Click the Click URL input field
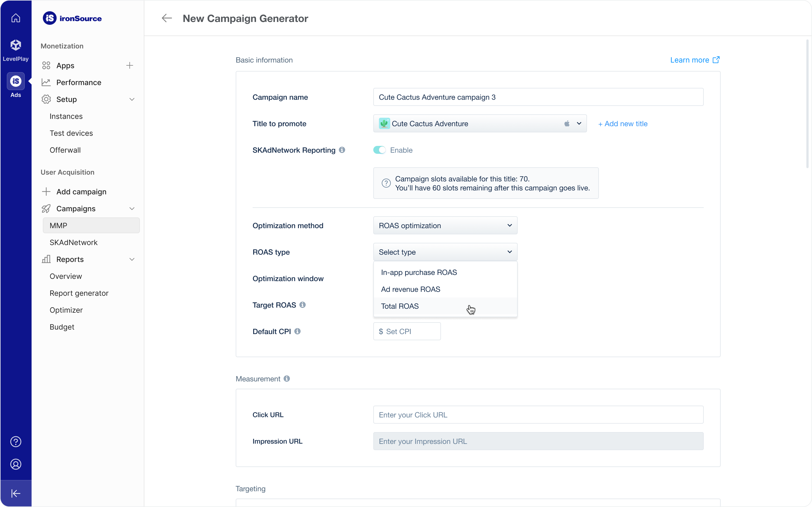The height and width of the screenshot is (507, 812). (x=538, y=415)
